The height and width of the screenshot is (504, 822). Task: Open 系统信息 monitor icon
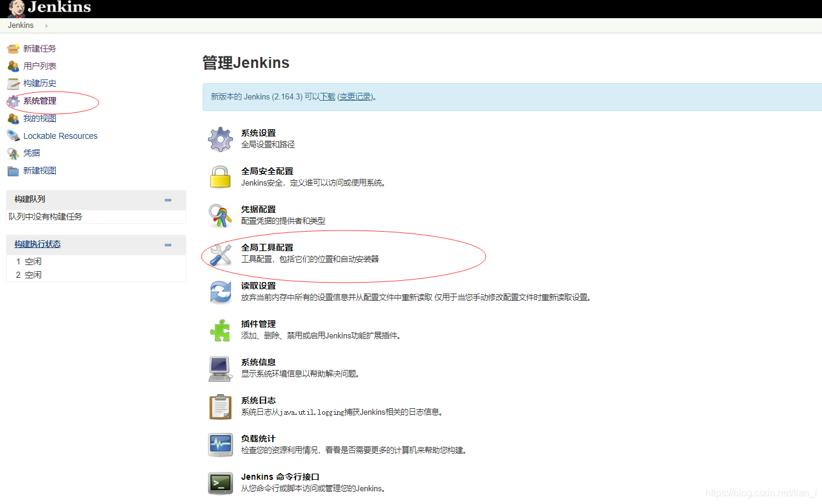pyautogui.click(x=220, y=369)
